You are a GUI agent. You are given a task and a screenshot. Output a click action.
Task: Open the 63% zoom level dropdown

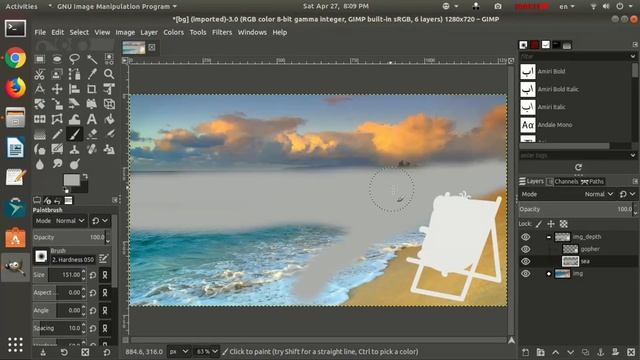pyautogui.click(x=207, y=351)
